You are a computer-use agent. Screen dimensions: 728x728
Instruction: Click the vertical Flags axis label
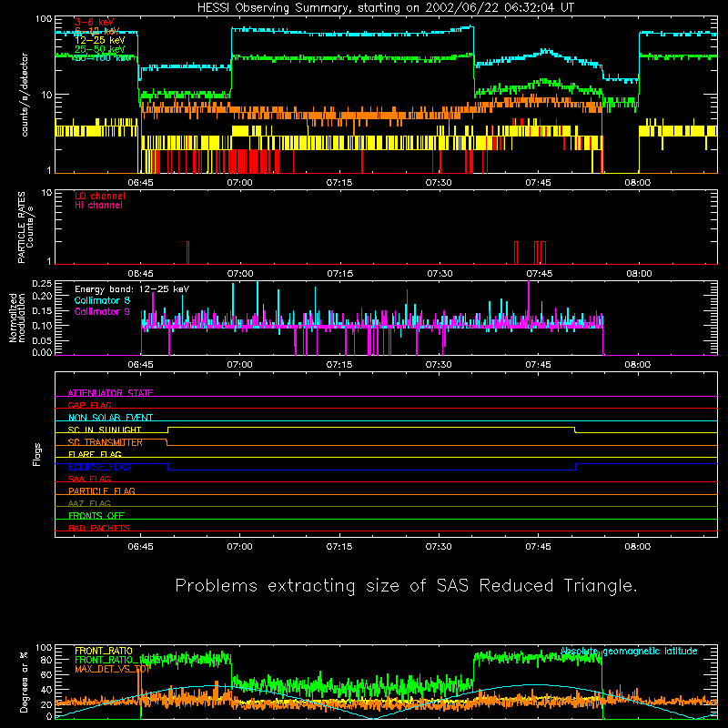click(36, 455)
